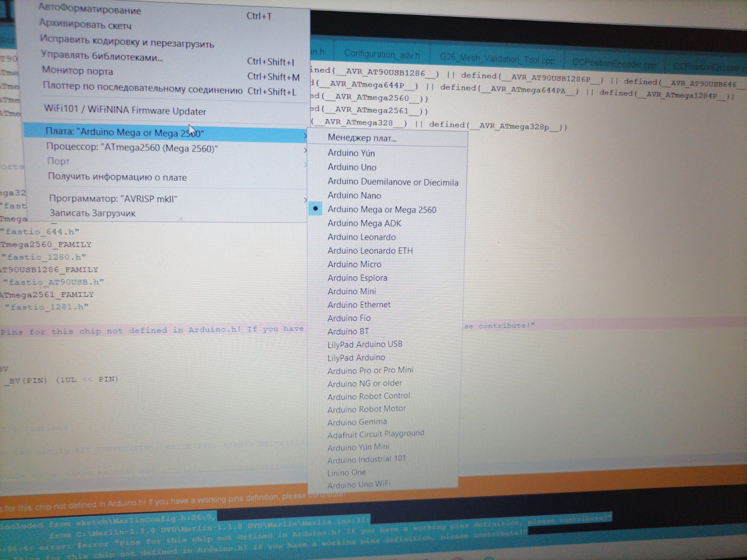The height and width of the screenshot is (560, 747).
Task: Select Arduino Mega ADK board
Action: [364, 224]
